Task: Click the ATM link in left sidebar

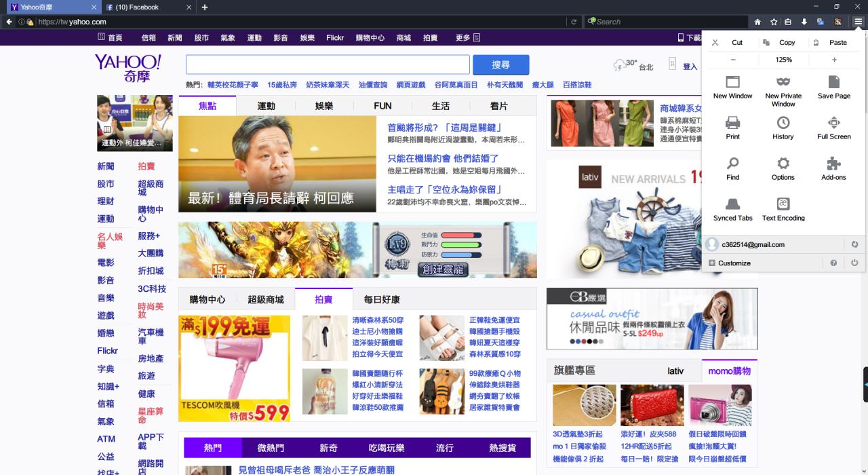Action: point(106,439)
